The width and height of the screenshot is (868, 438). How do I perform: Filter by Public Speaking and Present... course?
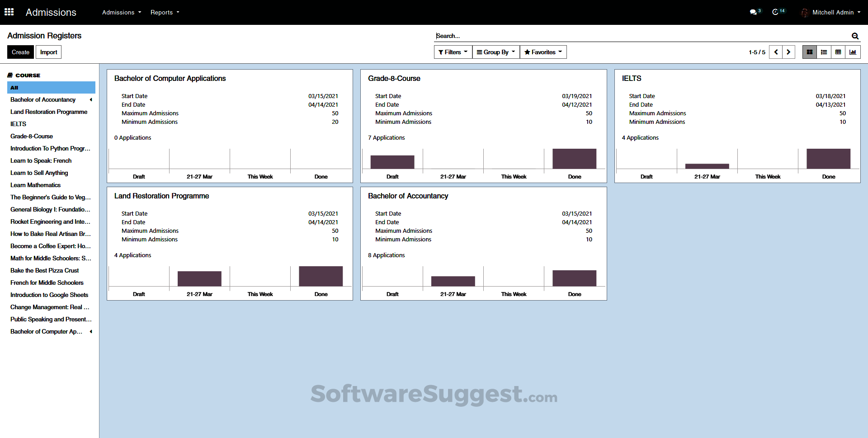coord(51,319)
